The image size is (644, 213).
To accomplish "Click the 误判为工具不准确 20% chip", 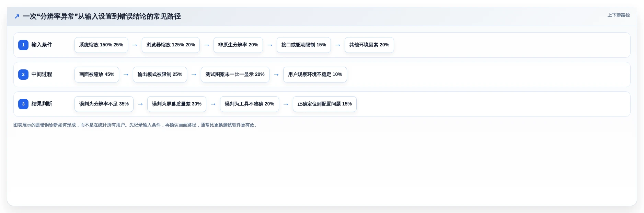I will (250, 104).
